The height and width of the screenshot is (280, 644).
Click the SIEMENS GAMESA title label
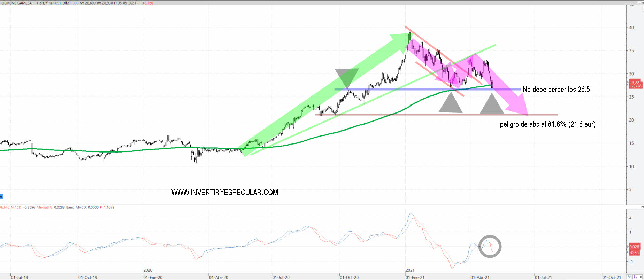(16, 3)
